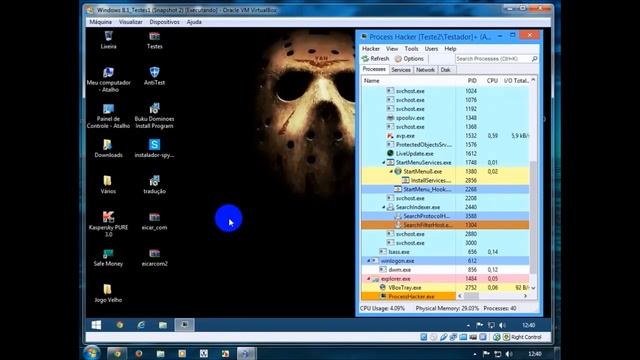Screen dimensions: 640x360
Task: Select svchost.exe with PID 1024
Action: [x=445, y=91]
